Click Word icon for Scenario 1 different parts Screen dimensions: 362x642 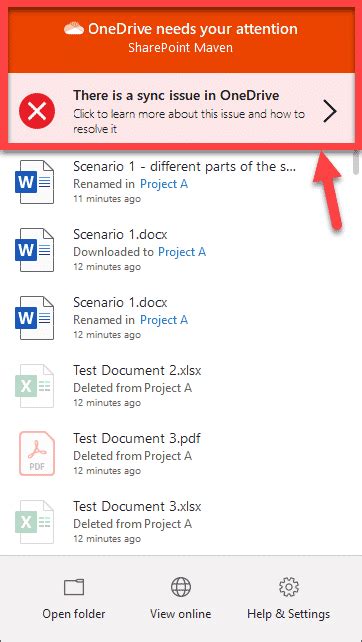click(34, 182)
